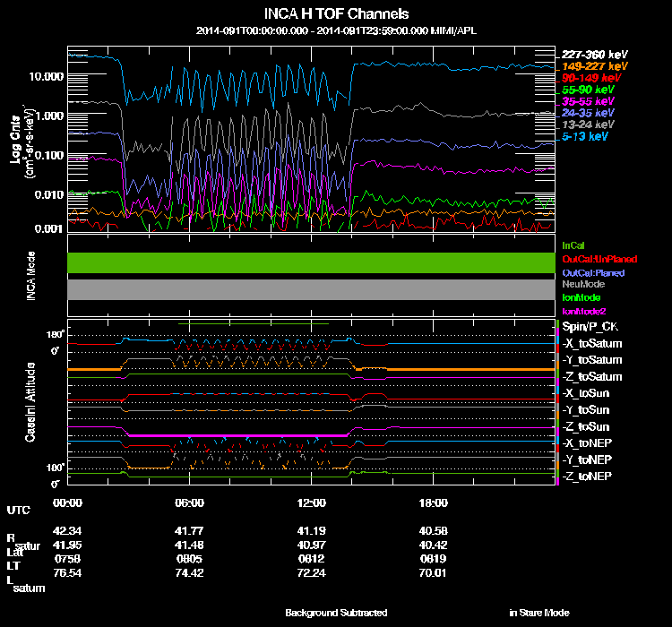This screenshot has height=627, width=672.
Task: Click the Spin/P_CK attitude label
Action: tap(590, 328)
